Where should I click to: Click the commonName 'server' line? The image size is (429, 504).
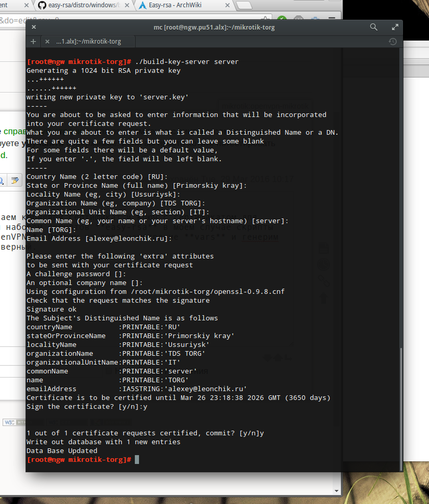pos(111,371)
